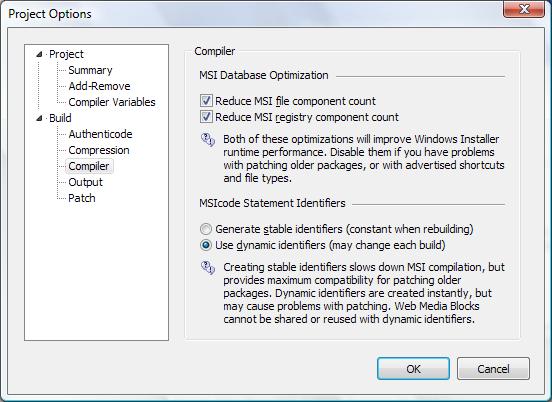Click the Cancel button
This screenshot has height=402, width=552.
[x=493, y=369]
